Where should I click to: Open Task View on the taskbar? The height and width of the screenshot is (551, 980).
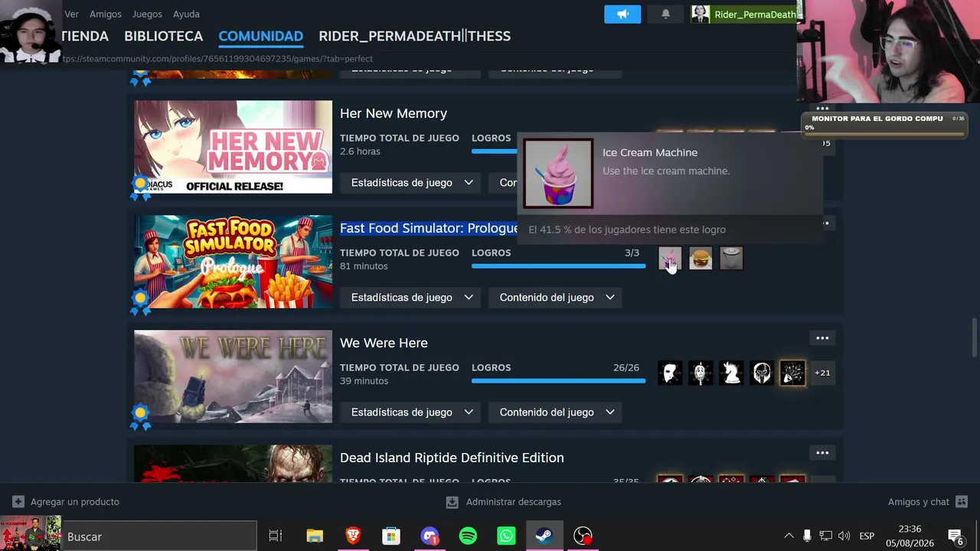(x=276, y=536)
